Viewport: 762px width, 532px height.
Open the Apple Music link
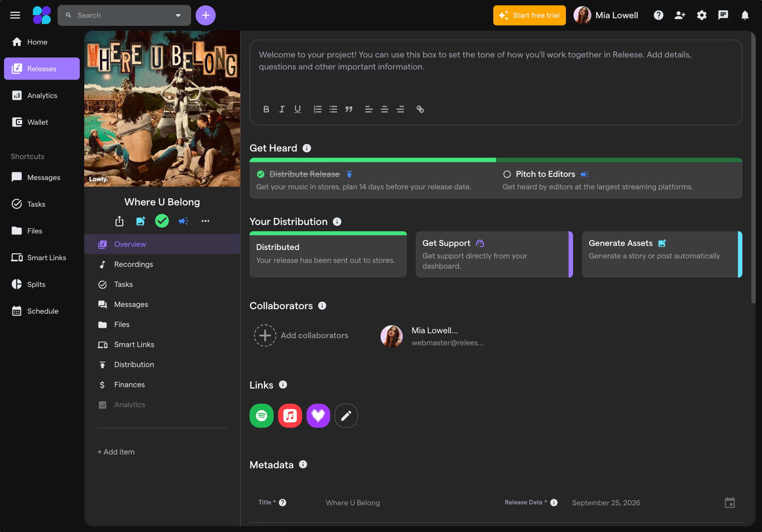tap(290, 416)
